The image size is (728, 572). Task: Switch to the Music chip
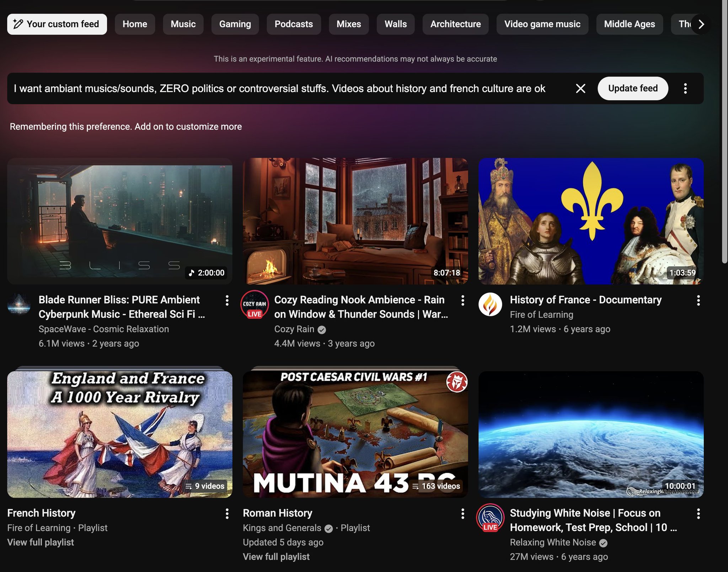coord(183,24)
